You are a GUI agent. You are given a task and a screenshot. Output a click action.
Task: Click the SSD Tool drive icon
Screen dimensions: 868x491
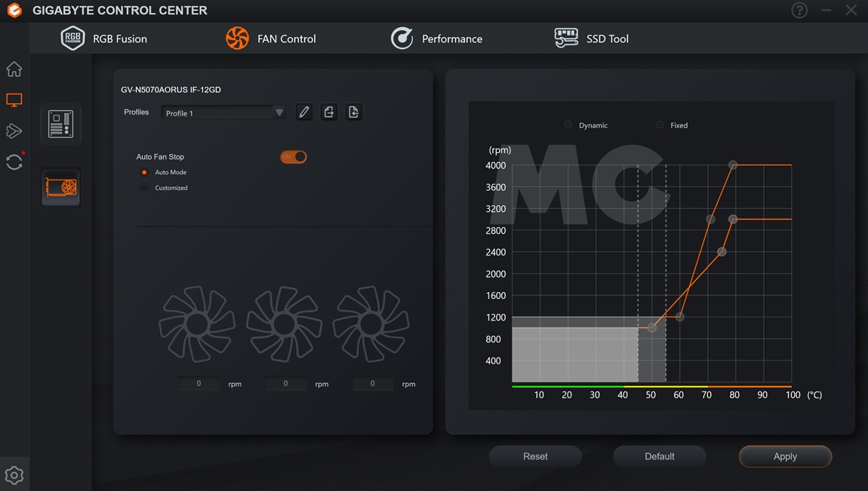[x=566, y=38]
